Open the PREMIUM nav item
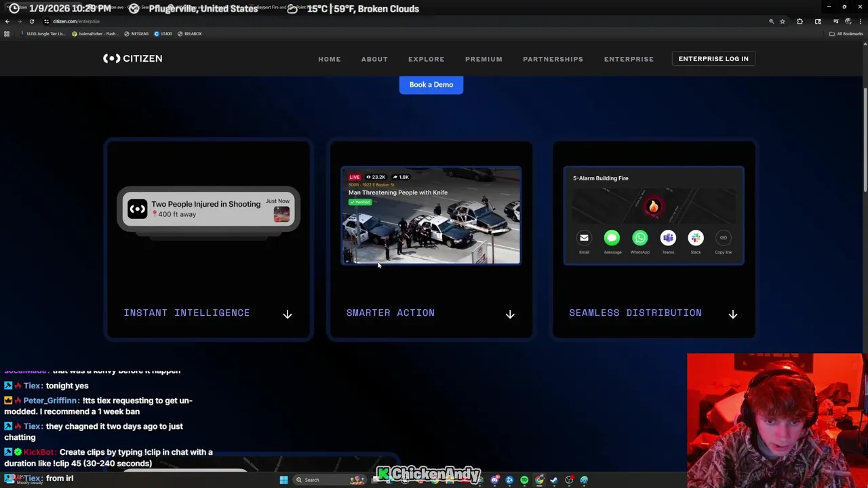 pyautogui.click(x=484, y=59)
